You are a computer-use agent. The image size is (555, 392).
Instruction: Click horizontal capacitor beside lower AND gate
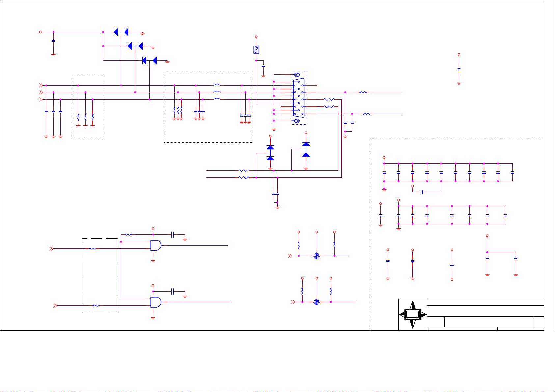point(172,291)
